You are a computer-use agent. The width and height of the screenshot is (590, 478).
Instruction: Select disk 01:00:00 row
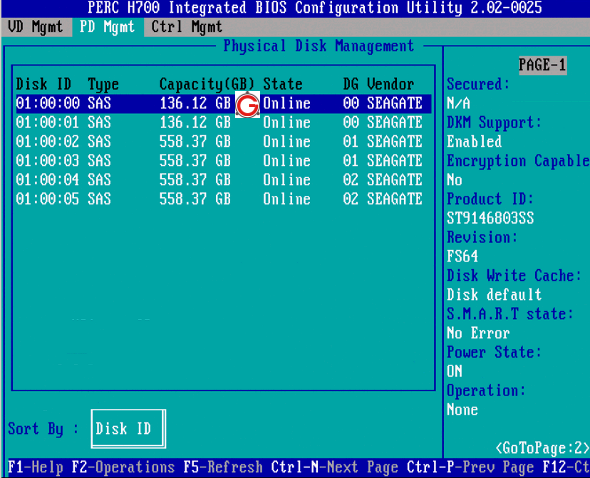(224, 104)
